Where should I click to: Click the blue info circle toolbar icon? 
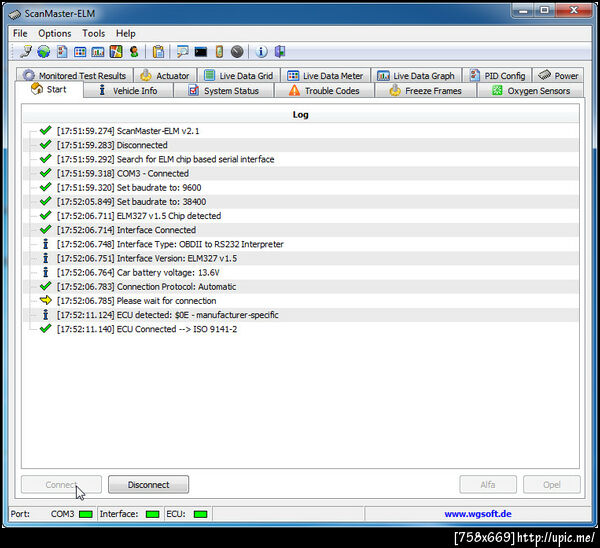[261, 51]
